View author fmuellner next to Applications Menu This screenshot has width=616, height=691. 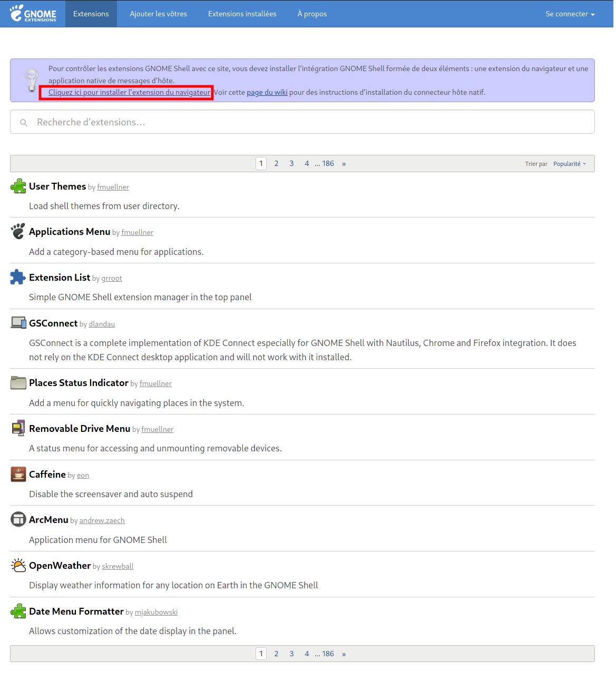pyautogui.click(x=137, y=233)
